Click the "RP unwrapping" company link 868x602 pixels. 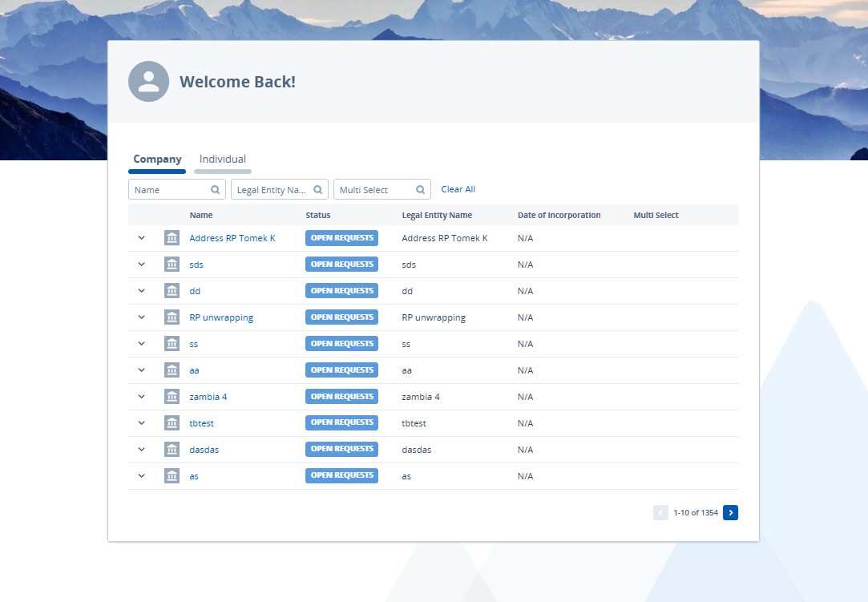point(220,317)
